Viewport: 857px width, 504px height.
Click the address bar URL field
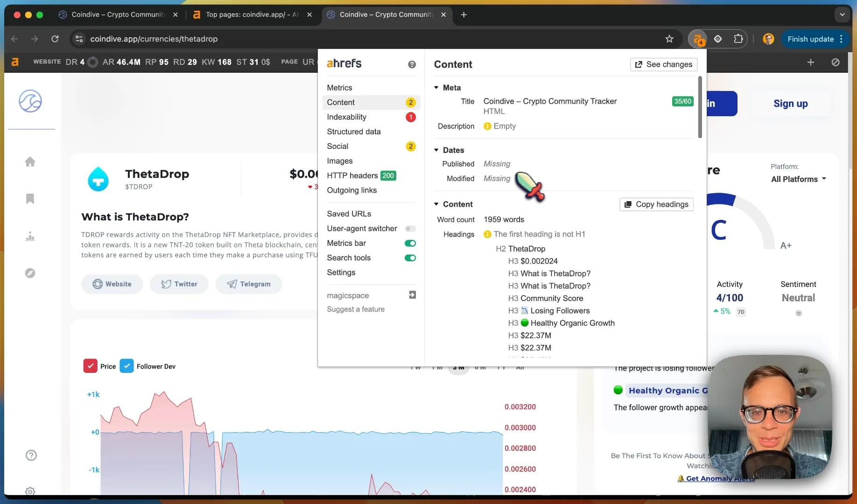pos(369,39)
